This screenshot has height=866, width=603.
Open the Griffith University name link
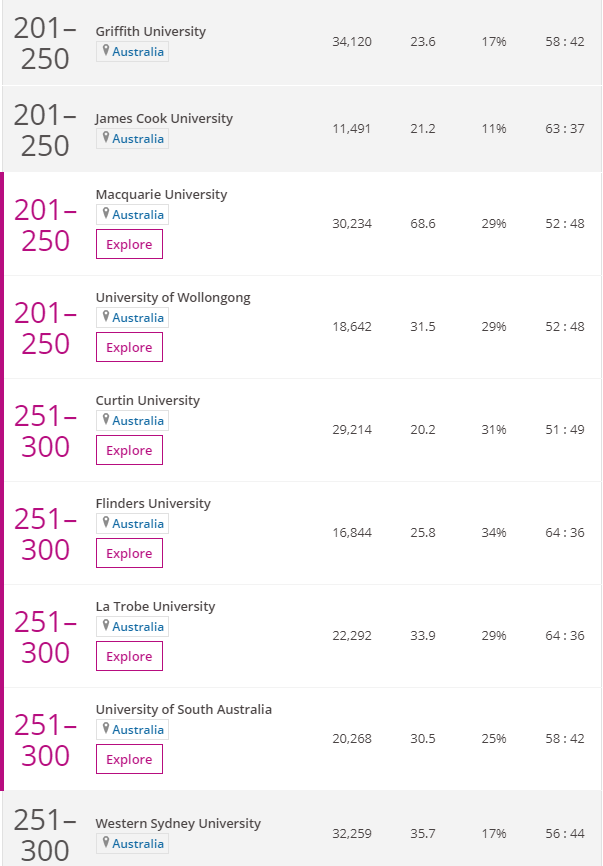point(150,31)
